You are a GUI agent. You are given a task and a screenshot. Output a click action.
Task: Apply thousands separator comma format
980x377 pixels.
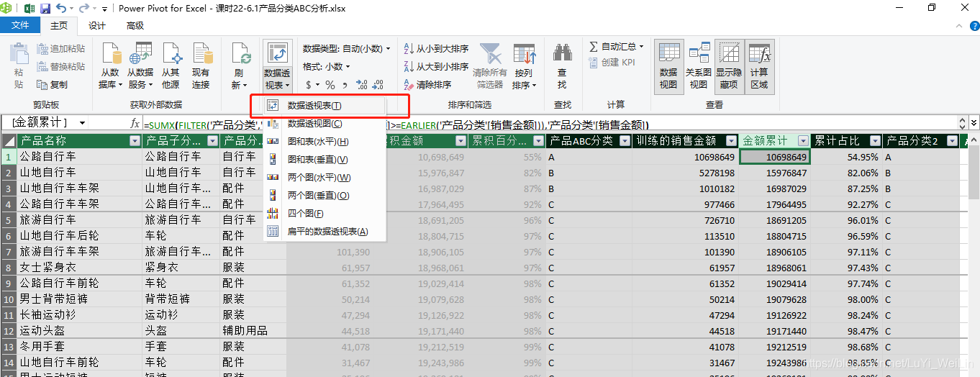tap(345, 85)
